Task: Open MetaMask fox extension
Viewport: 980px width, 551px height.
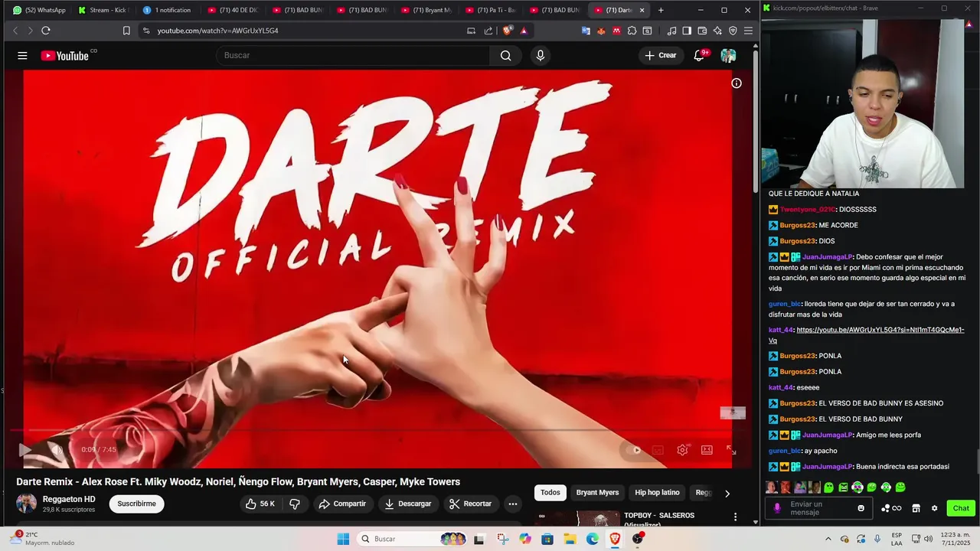Action: [x=601, y=31]
